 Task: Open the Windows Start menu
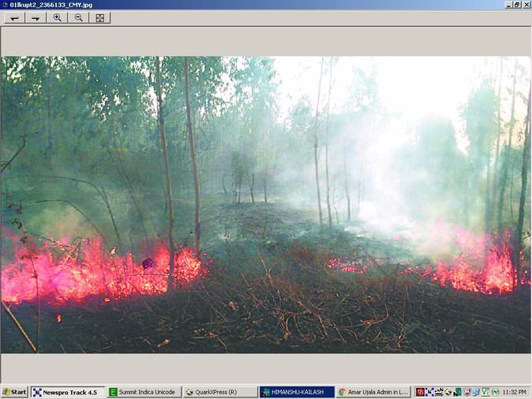[x=14, y=392]
